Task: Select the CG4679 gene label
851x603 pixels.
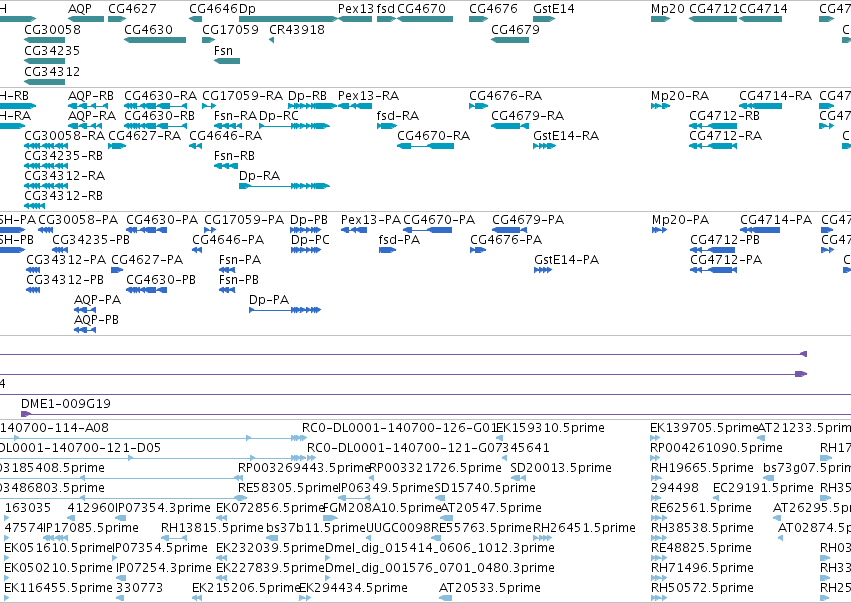Action: click(516, 29)
